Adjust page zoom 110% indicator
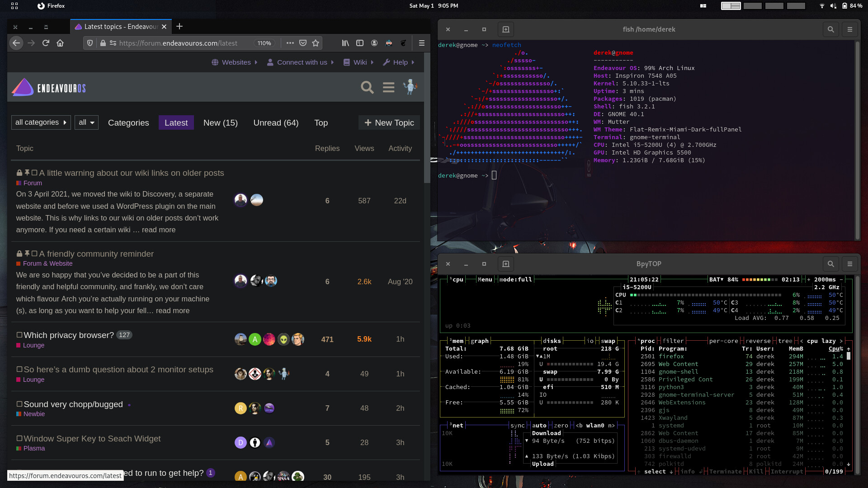The height and width of the screenshot is (488, 868). [x=264, y=43]
